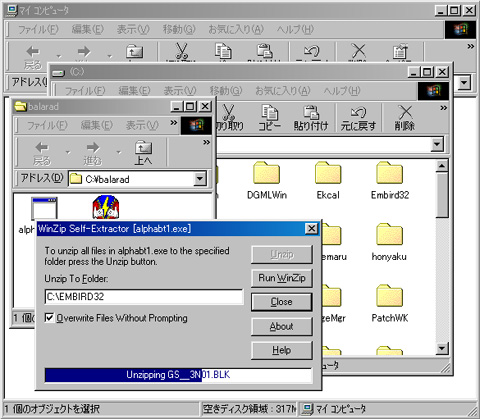The height and width of the screenshot is (419, 480).
Task: Click Paste clipboard icon in My Computer toolbar
Action: [265, 51]
